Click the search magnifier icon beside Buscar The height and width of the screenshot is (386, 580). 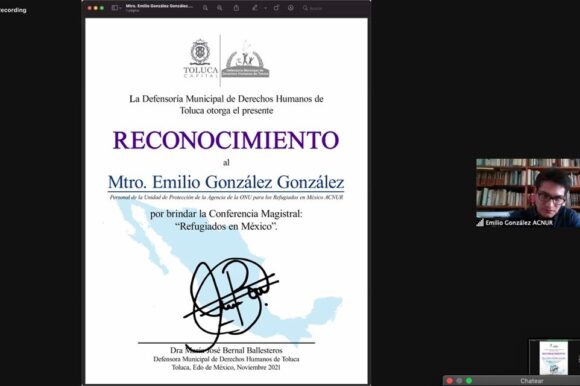(x=305, y=8)
